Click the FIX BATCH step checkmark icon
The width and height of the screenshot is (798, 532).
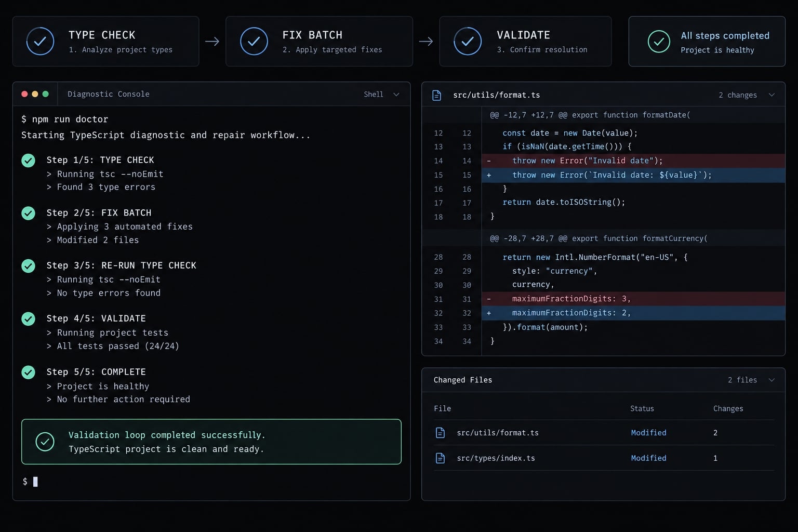(x=254, y=41)
